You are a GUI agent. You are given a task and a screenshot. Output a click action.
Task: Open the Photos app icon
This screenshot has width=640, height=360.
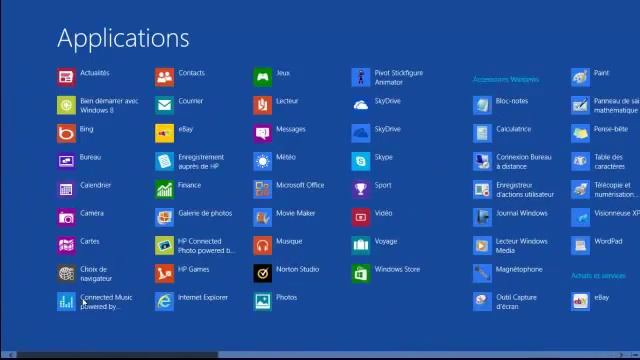tap(262, 302)
